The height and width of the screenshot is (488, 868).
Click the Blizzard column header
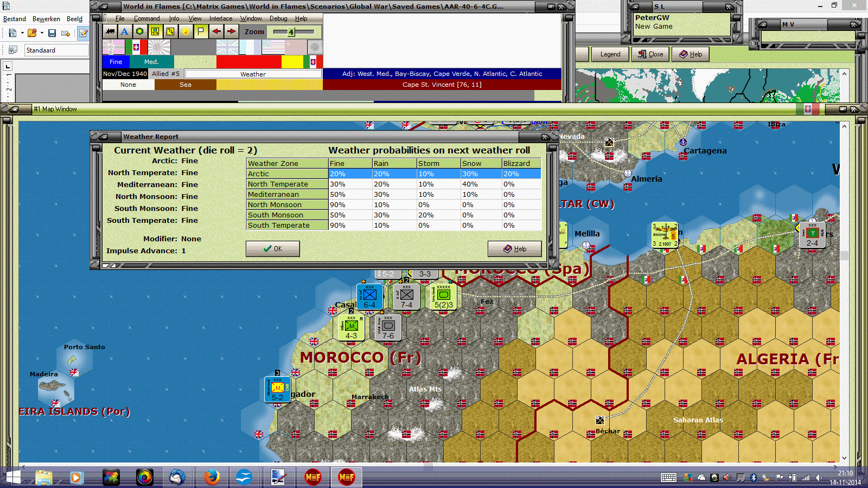tap(521, 163)
